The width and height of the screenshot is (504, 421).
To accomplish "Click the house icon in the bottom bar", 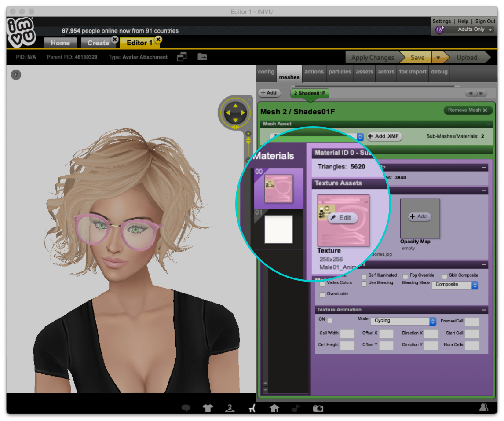I will 274,408.
